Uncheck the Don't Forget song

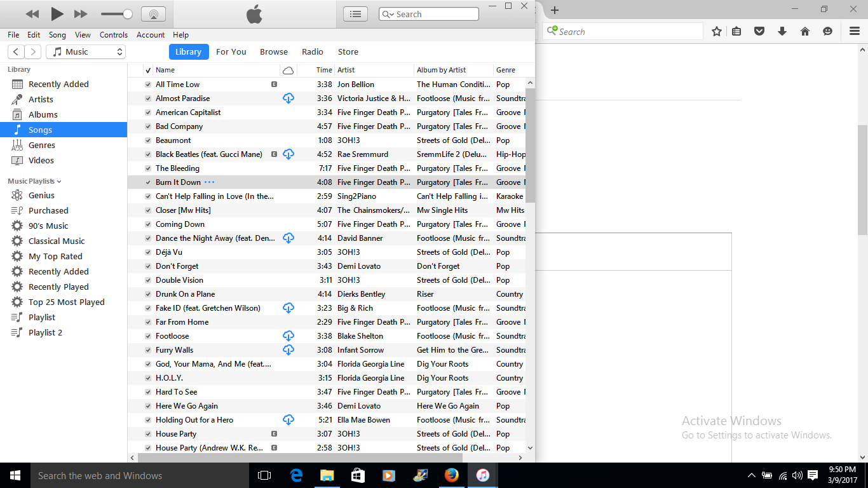point(148,266)
